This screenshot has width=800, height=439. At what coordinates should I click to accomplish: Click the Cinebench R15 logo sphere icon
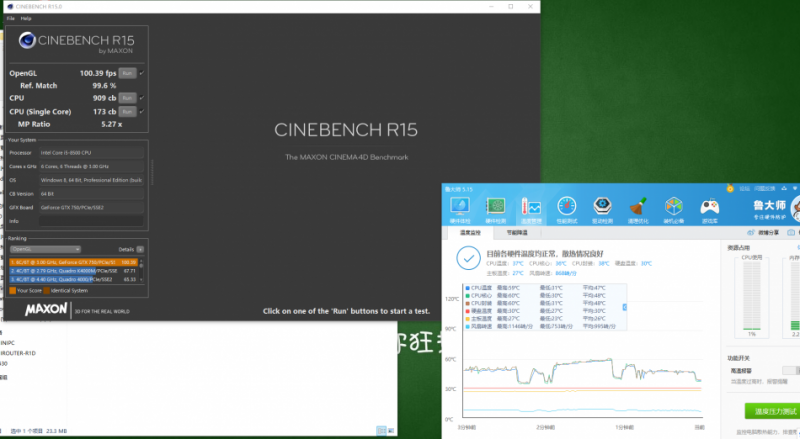click(x=27, y=40)
